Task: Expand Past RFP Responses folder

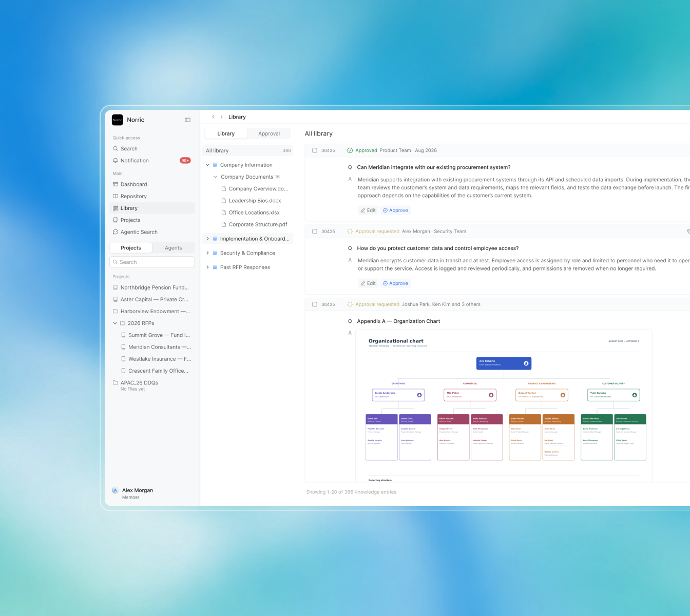Action: point(208,267)
